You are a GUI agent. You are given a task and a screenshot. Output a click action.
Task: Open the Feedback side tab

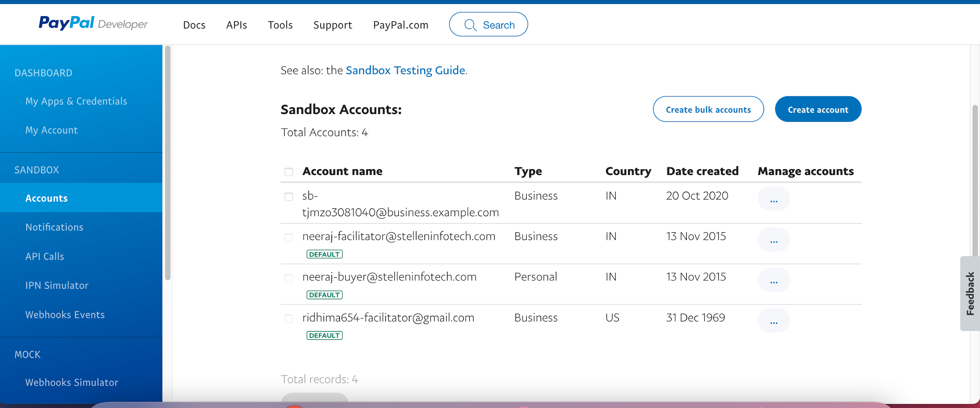970,293
